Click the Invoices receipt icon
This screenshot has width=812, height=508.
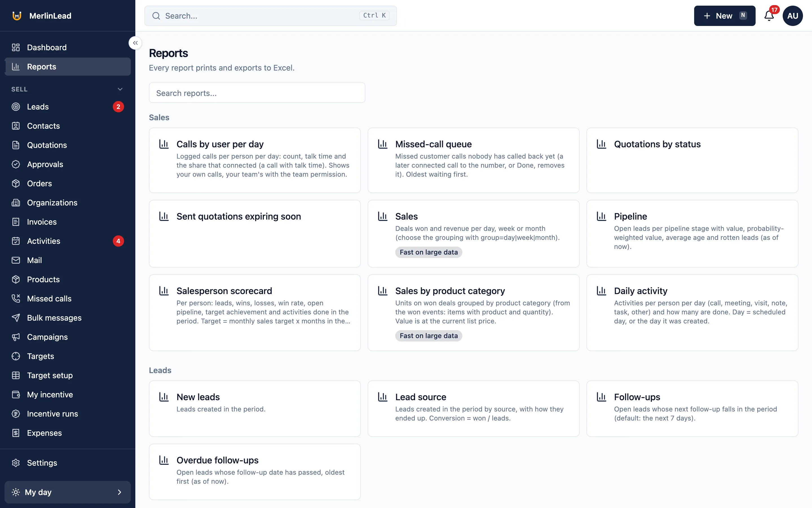[x=16, y=222]
